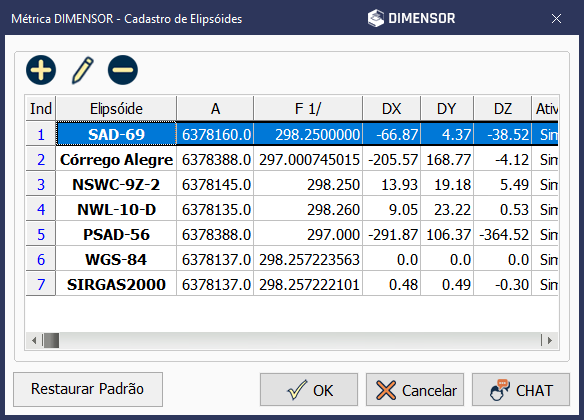Click the DZ column header
Screen dimensions: 584x420
502,109
